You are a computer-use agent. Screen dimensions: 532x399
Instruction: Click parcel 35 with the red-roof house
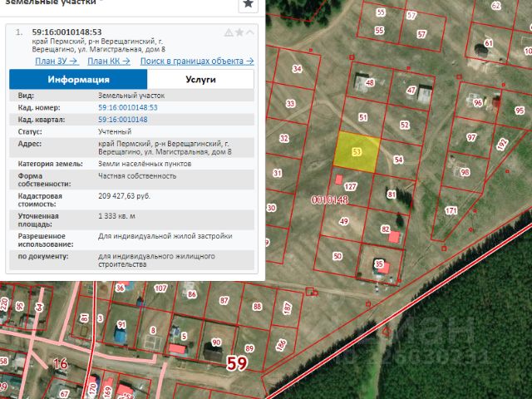(380, 264)
